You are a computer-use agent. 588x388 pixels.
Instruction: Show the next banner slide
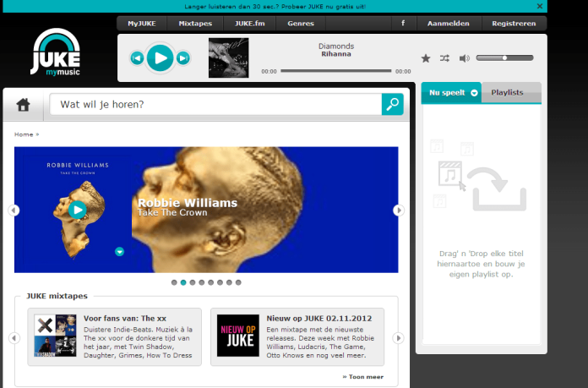[x=399, y=210]
